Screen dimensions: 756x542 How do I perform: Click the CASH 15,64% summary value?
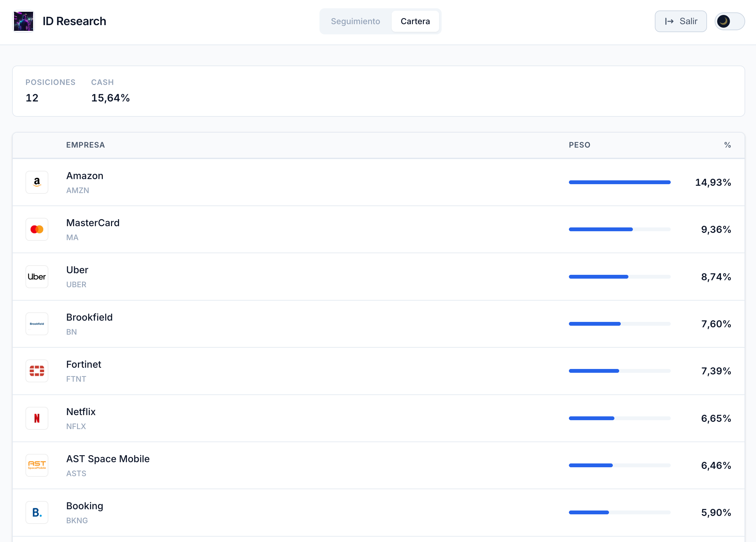point(110,98)
